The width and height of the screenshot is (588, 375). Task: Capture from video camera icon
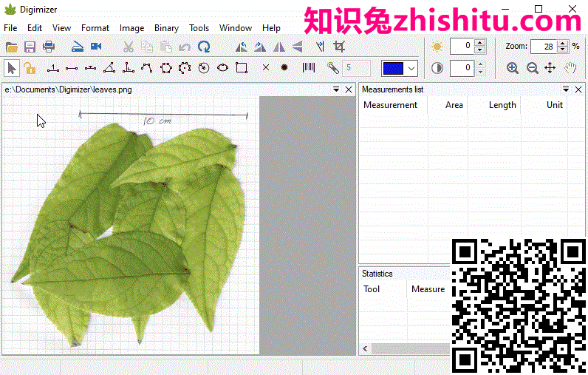(96, 47)
